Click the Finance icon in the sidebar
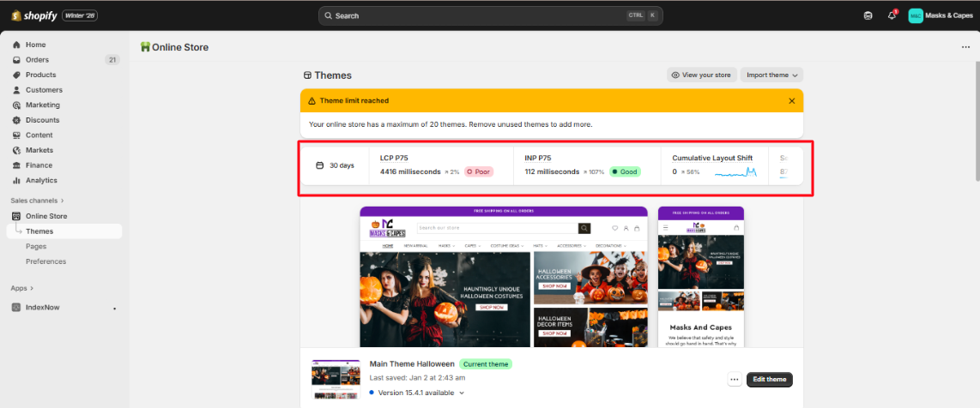 (x=17, y=165)
